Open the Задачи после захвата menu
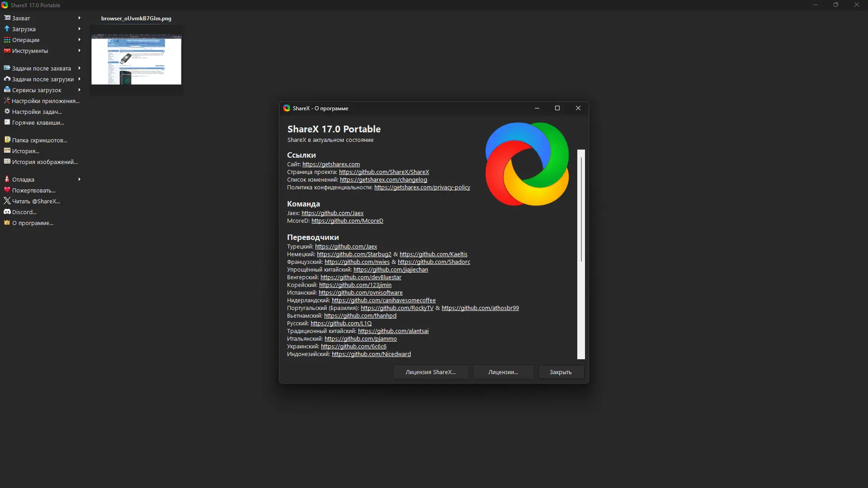The height and width of the screenshot is (488, 868). (x=41, y=68)
